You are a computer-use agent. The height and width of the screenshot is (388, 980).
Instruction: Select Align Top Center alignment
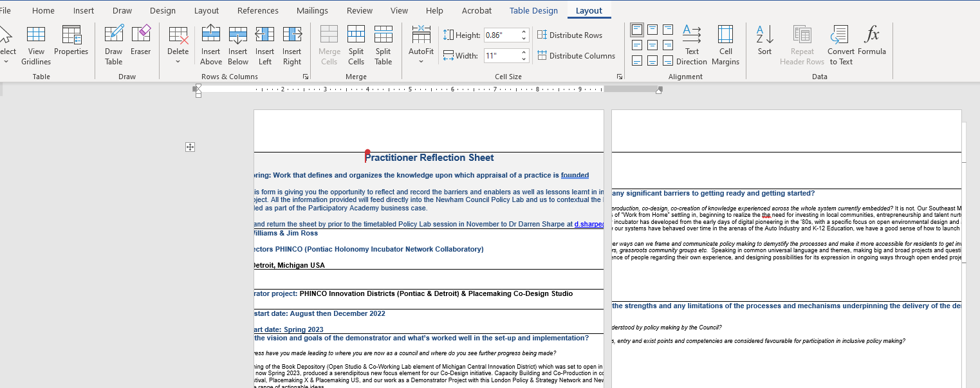point(652,30)
